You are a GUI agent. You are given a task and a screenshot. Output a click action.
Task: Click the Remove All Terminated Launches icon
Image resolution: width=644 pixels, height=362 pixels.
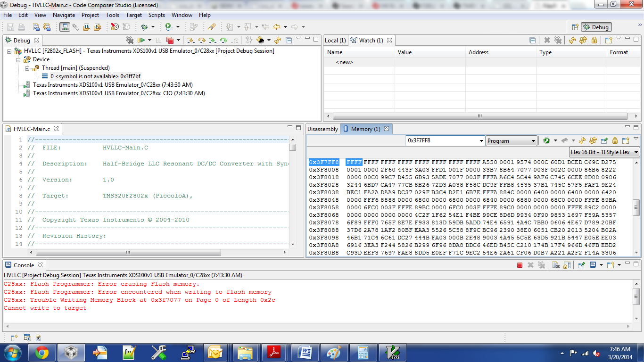[130, 41]
